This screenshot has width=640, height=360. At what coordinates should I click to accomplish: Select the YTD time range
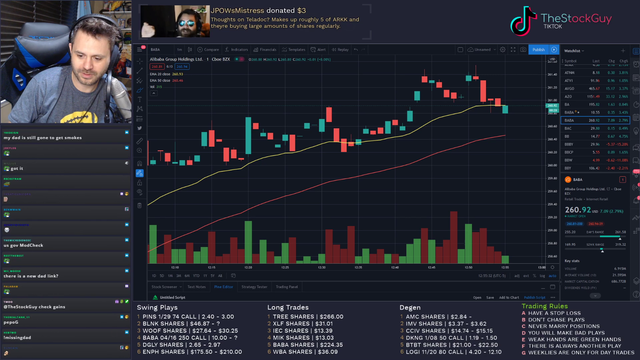(x=196, y=276)
